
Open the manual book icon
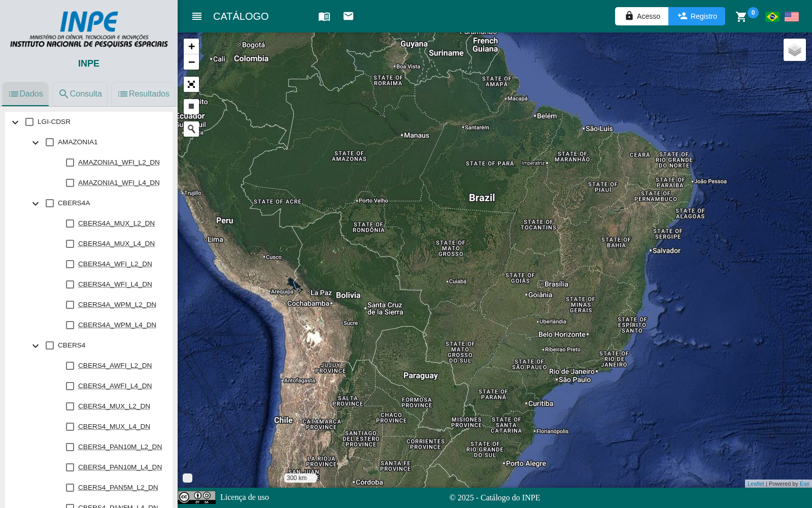coord(324,16)
